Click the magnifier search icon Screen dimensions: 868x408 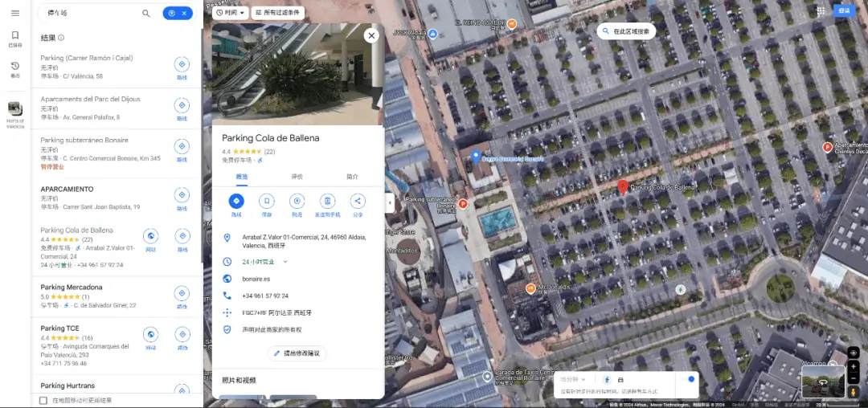tap(145, 14)
